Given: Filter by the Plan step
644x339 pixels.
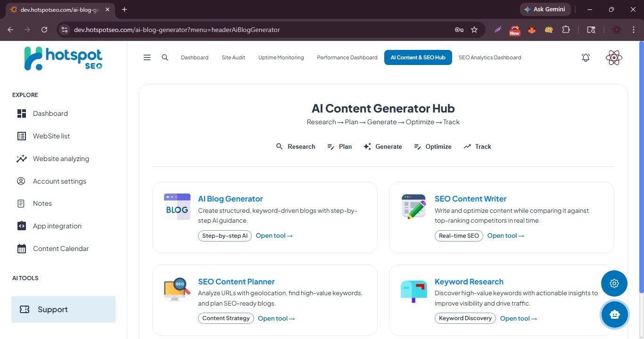Looking at the screenshot, I should click(x=339, y=146).
